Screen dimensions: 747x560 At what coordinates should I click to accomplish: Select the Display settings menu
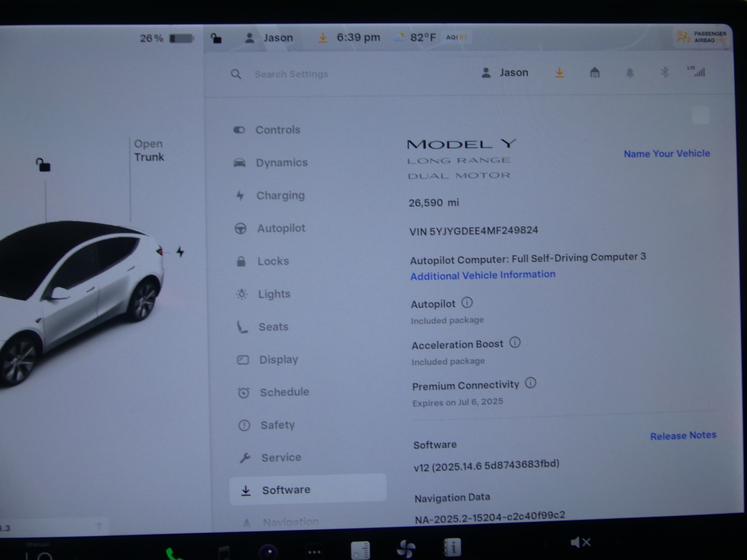point(279,359)
